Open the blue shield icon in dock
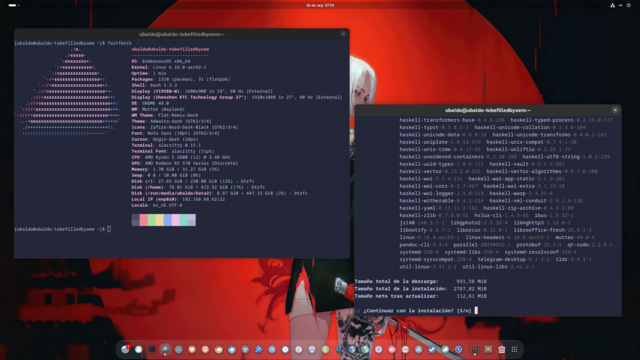Image resolution: width=640 pixels, height=360 pixels. (x=339, y=349)
